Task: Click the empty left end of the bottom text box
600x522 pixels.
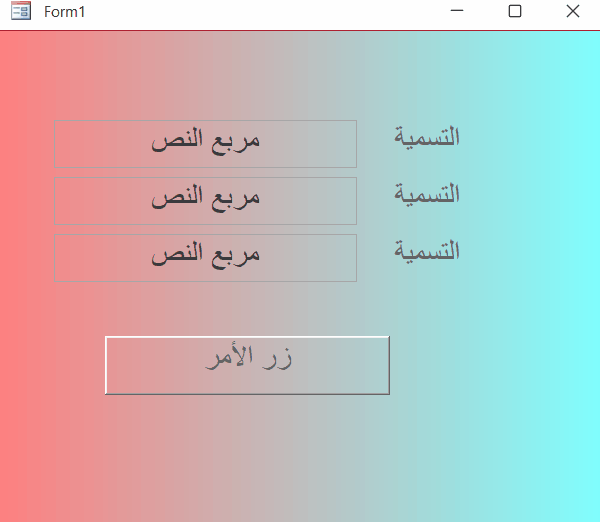Action: [x=85, y=258]
